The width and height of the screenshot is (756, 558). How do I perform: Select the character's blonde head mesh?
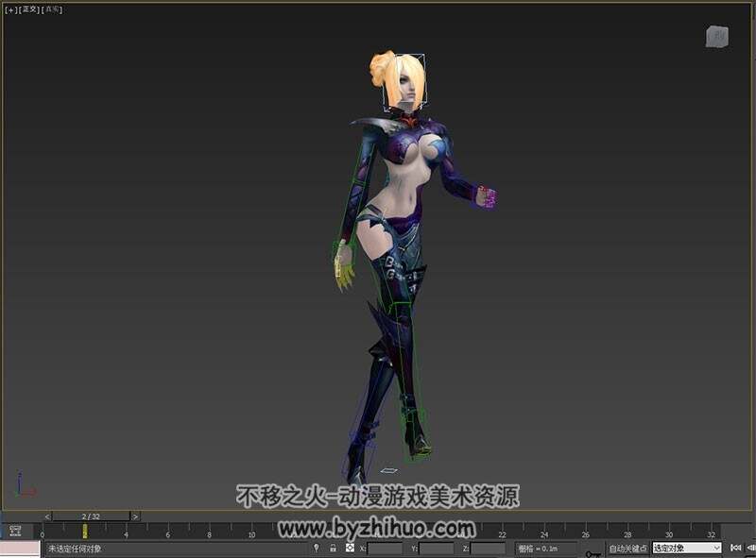tap(398, 80)
